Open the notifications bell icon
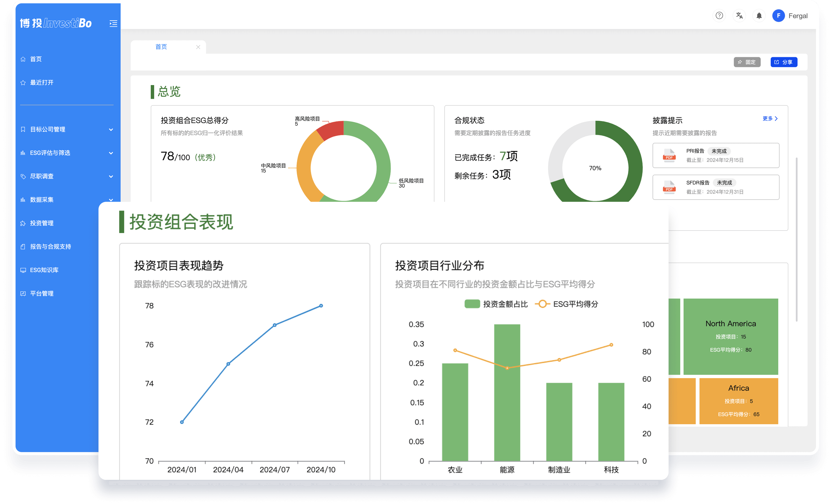 tap(759, 16)
